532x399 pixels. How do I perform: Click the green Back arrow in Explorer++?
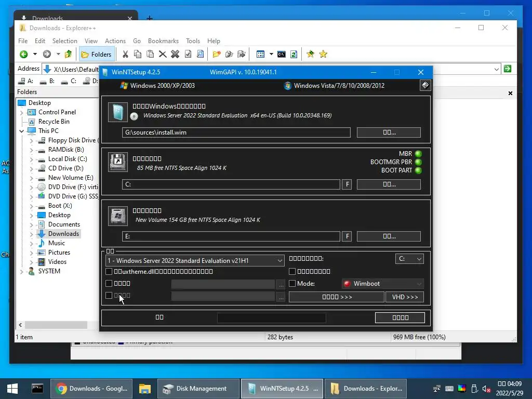click(24, 54)
